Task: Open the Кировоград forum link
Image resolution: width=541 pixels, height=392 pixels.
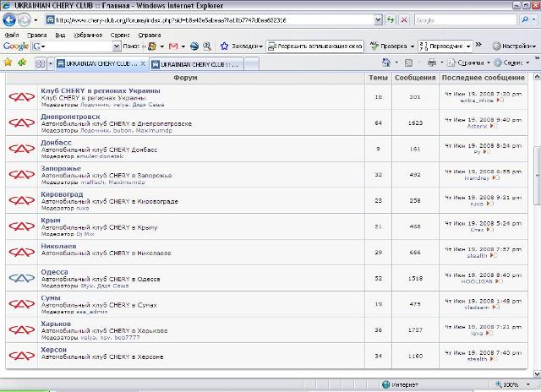Action: (x=62, y=194)
